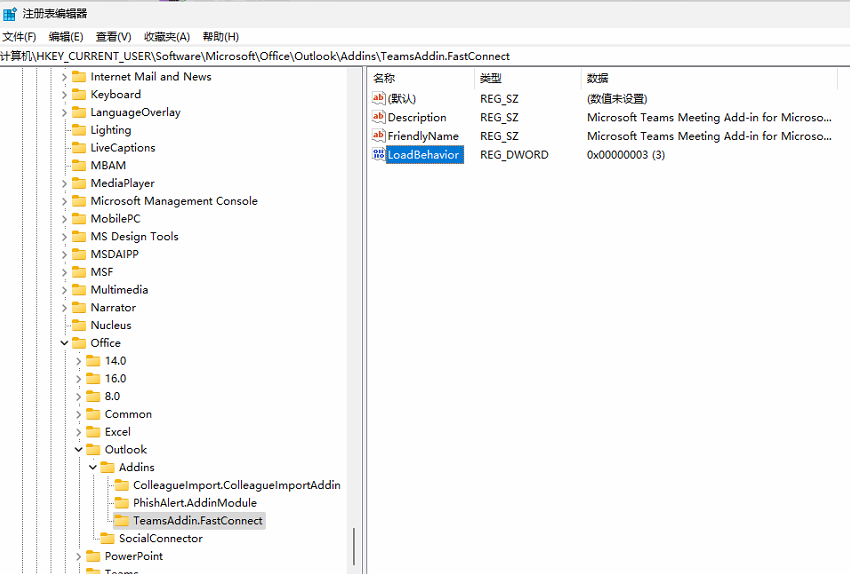This screenshot has width=850, height=574.
Task: Click the Common folder icon
Action: pos(93,414)
